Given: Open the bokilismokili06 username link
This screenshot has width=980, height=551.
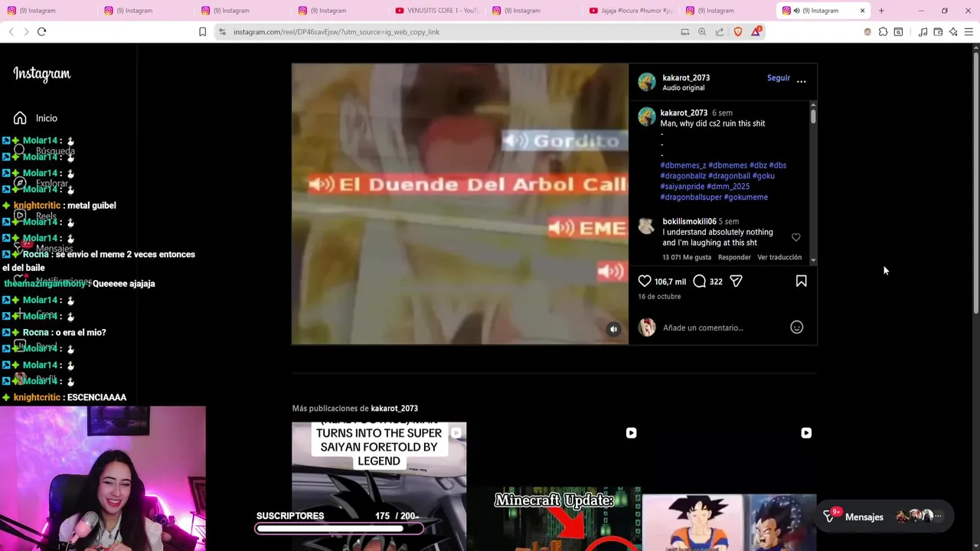Looking at the screenshot, I should click(x=689, y=221).
